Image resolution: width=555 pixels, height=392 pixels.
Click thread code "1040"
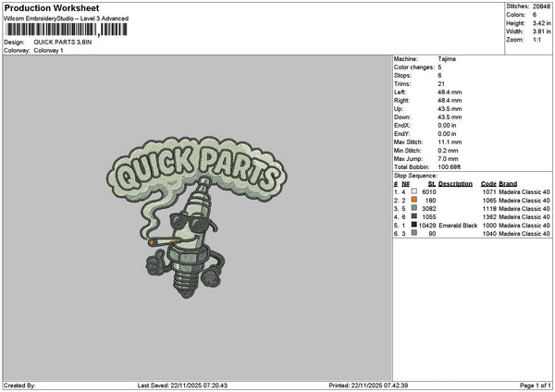tap(489, 234)
